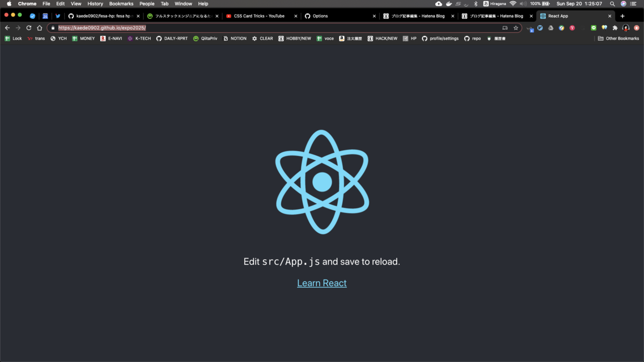Open the HACK/NEW bookmark
The image size is (644, 362).
point(383,39)
